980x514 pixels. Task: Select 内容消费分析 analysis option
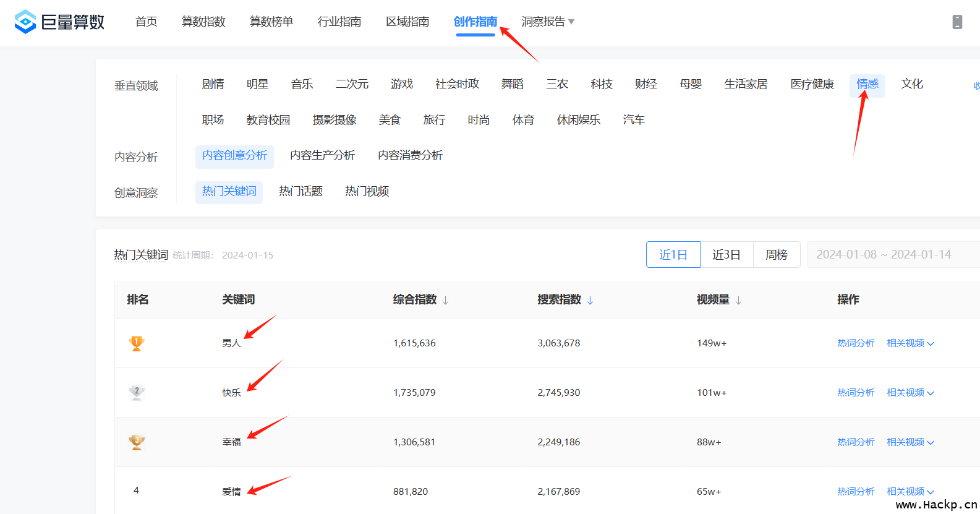[410, 156]
